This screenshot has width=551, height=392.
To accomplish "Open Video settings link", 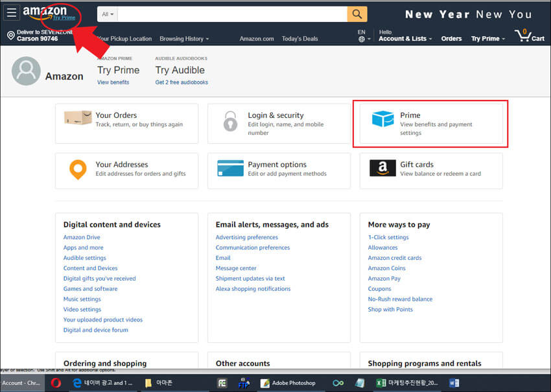I will (x=82, y=309).
